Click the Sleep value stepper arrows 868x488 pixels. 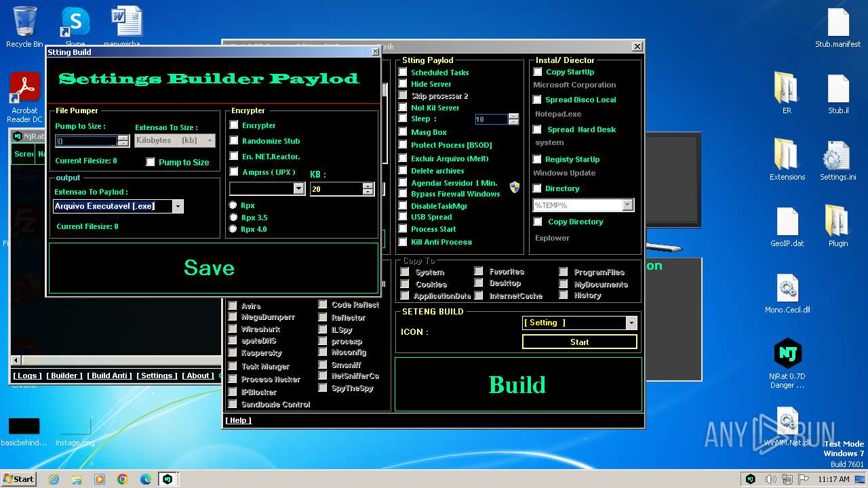[513, 119]
